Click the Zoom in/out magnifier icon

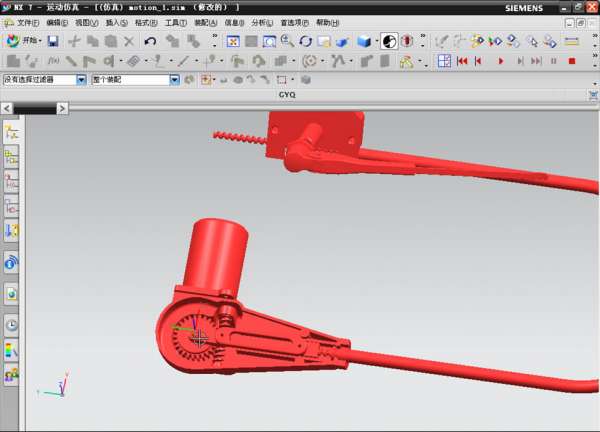(x=287, y=41)
